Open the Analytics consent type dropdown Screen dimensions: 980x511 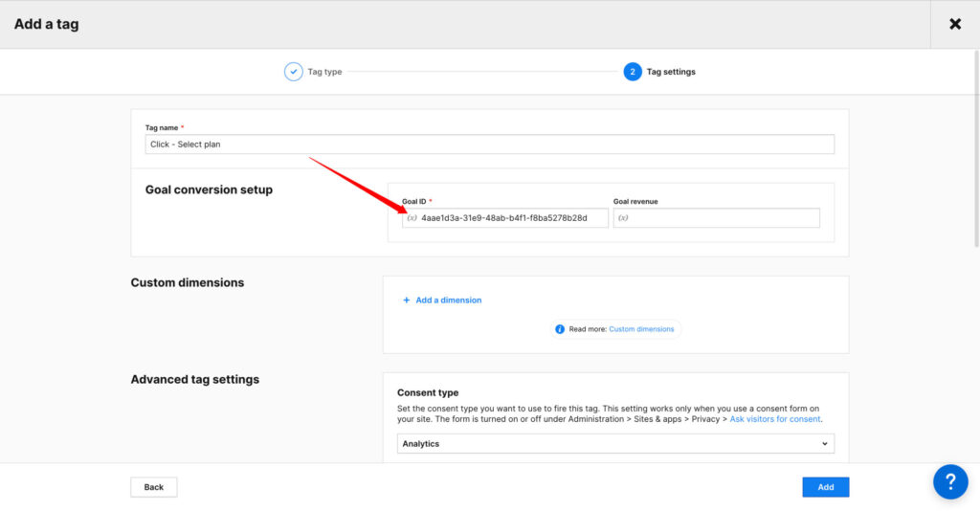tap(614, 444)
